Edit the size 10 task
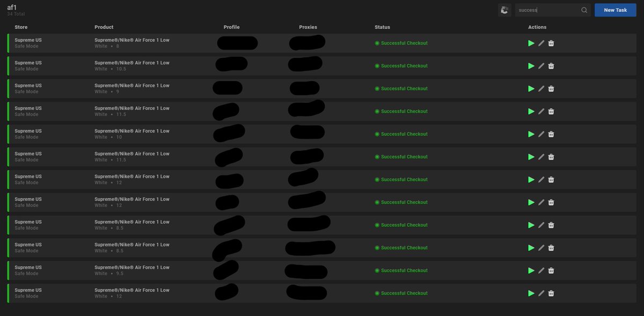 [541, 134]
